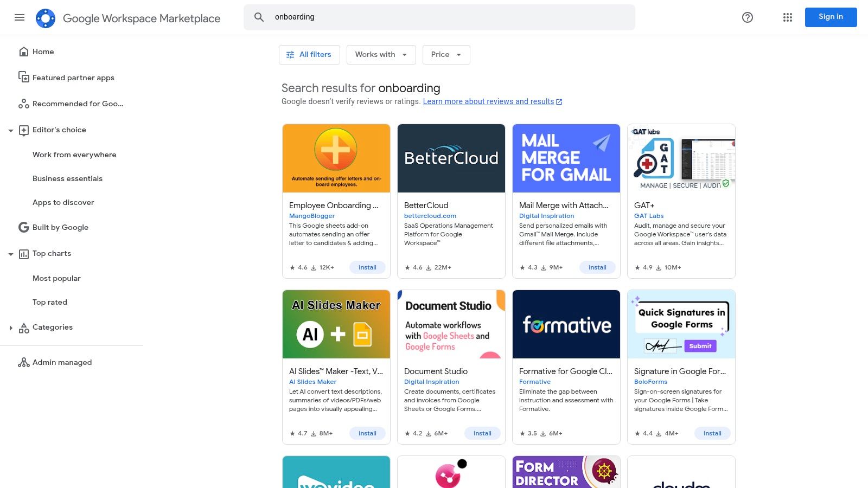Viewport: 868px width, 488px height.
Task: Open Work from everywhere
Action: pyautogui.click(x=74, y=155)
